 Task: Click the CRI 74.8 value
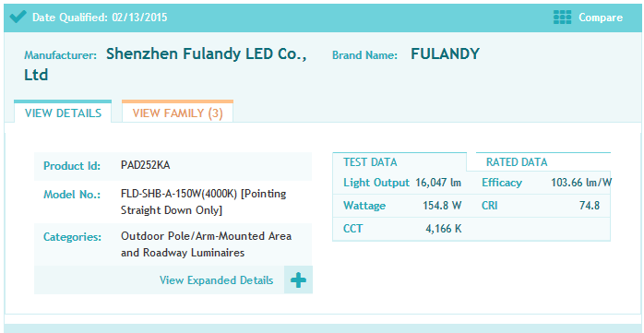tap(590, 206)
